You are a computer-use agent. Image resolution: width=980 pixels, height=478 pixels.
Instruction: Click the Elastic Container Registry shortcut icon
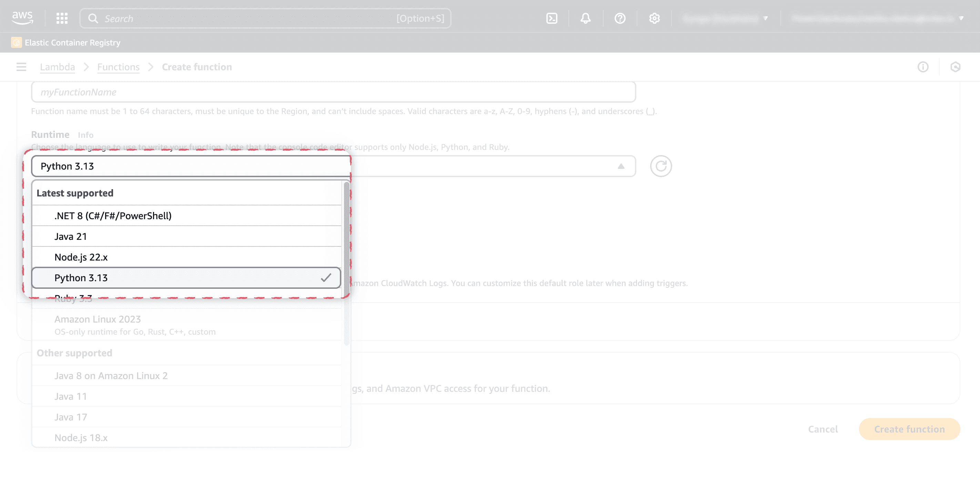pos(16,42)
